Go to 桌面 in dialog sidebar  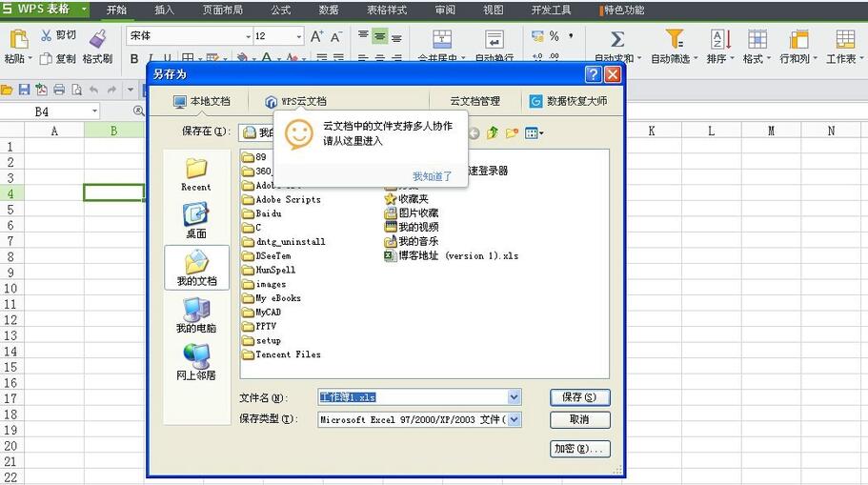196,220
